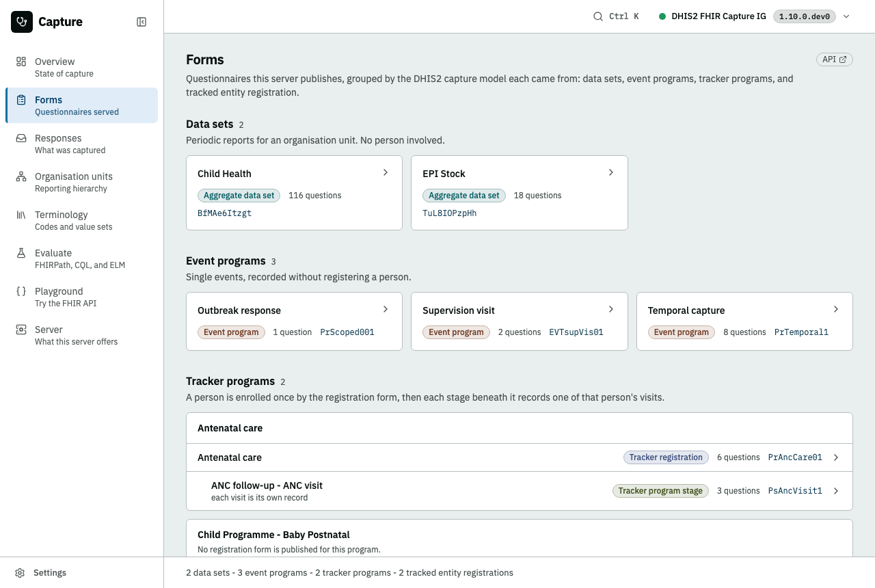Click the Forms clipboard icon
This screenshot has width=875, height=588.
click(21, 100)
